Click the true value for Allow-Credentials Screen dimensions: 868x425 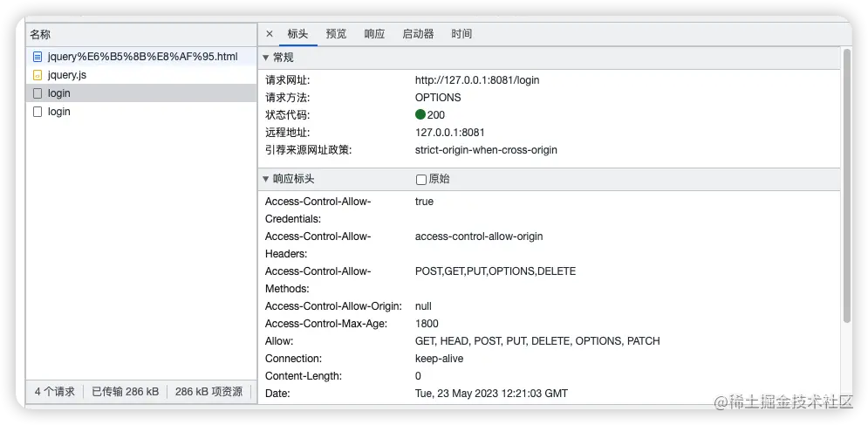coord(424,202)
